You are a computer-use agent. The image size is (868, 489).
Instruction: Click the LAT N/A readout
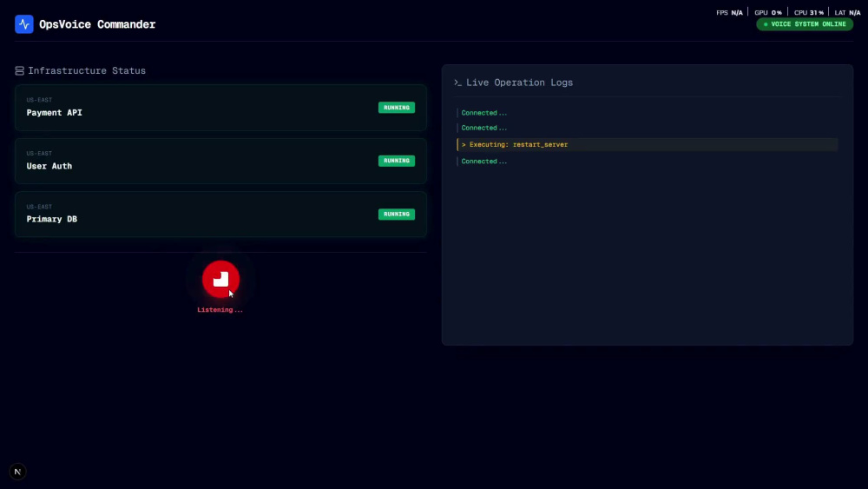tap(847, 13)
